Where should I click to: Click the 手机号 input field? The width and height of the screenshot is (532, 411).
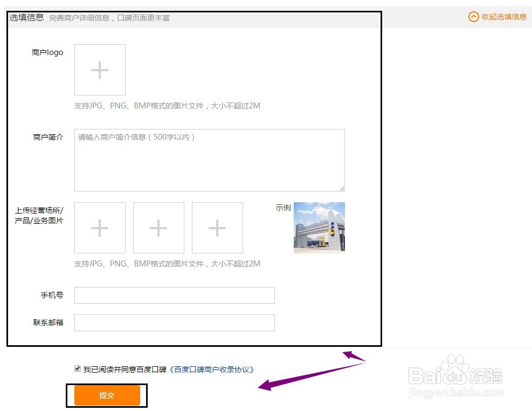(175, 295)
